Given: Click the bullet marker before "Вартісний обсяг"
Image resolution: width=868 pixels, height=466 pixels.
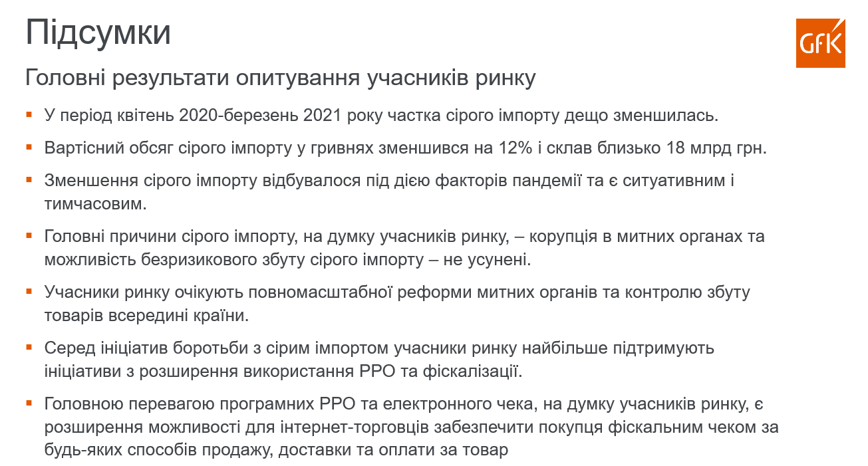Looking at the screenshot, I should [29, 146].
